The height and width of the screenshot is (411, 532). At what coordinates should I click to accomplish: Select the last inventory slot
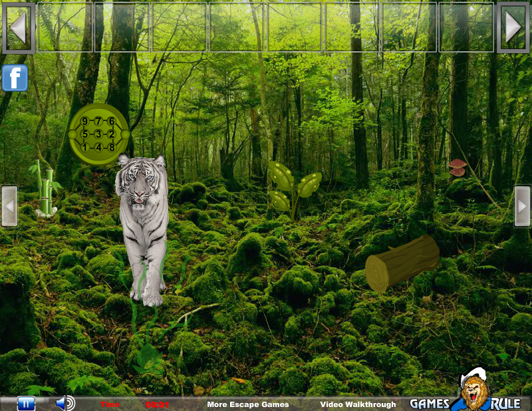tap(467, 27)
